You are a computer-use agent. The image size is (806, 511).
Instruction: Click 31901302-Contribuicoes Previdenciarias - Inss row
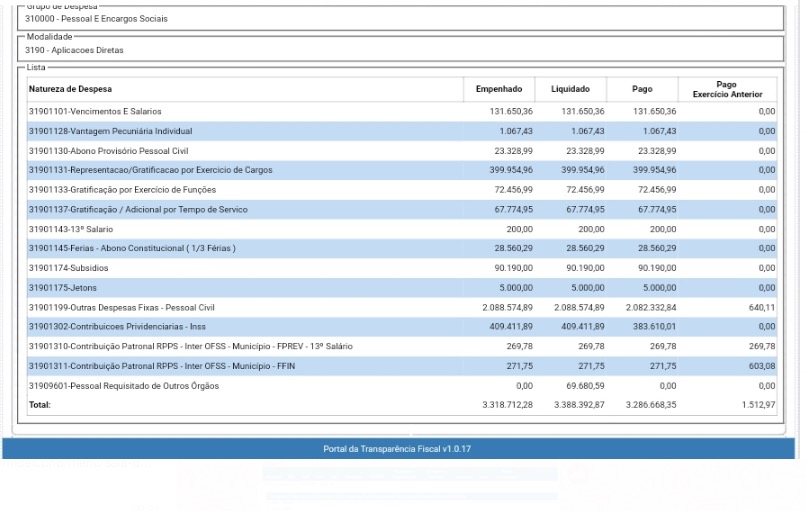[x=117, y=327]
